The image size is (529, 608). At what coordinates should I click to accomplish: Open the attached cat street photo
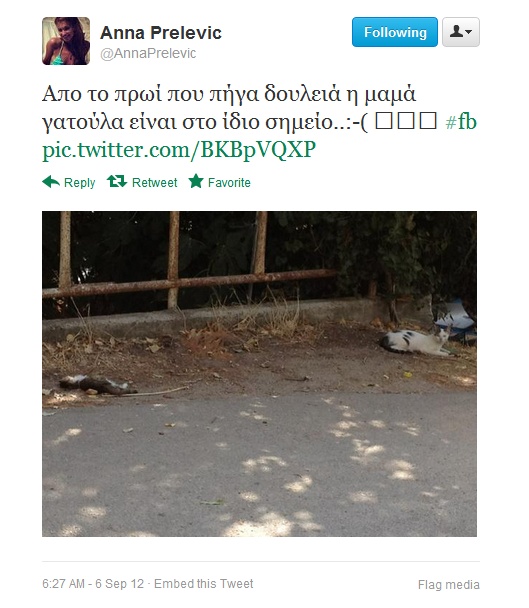point(259,374)
